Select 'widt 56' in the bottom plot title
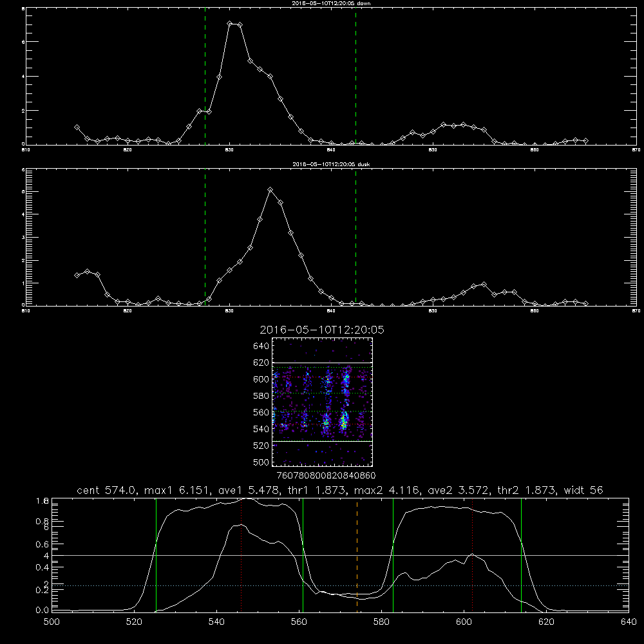 pyautogui.click(x=583, y=490)
